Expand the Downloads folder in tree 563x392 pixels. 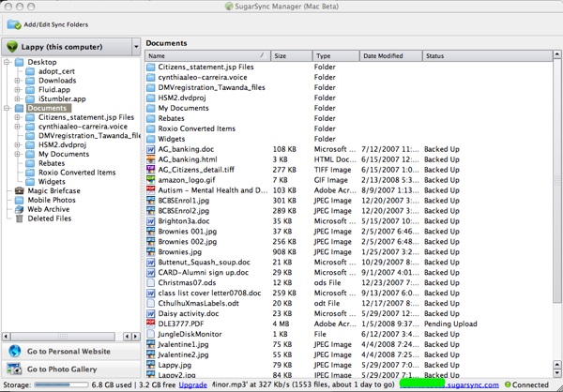click(x=19, y=81)
